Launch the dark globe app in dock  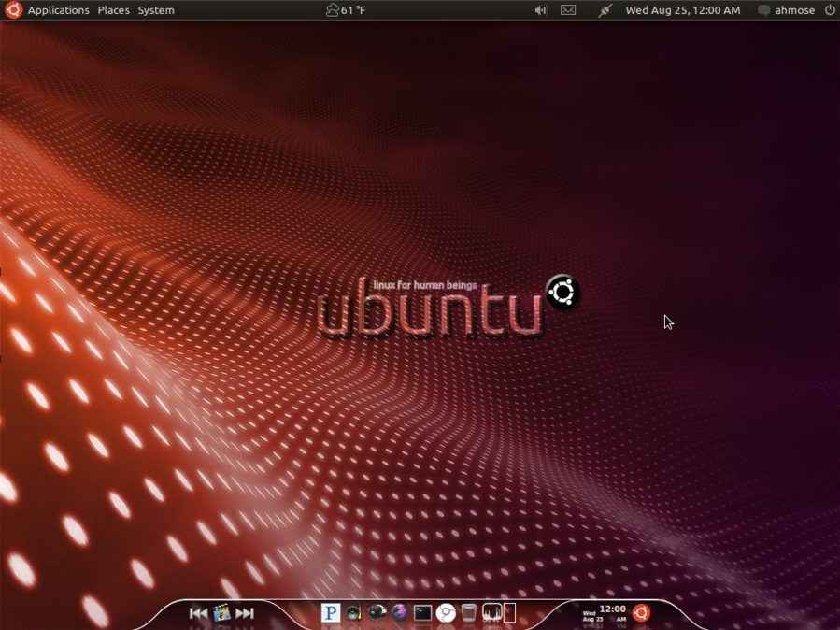[x=377, y=613]
